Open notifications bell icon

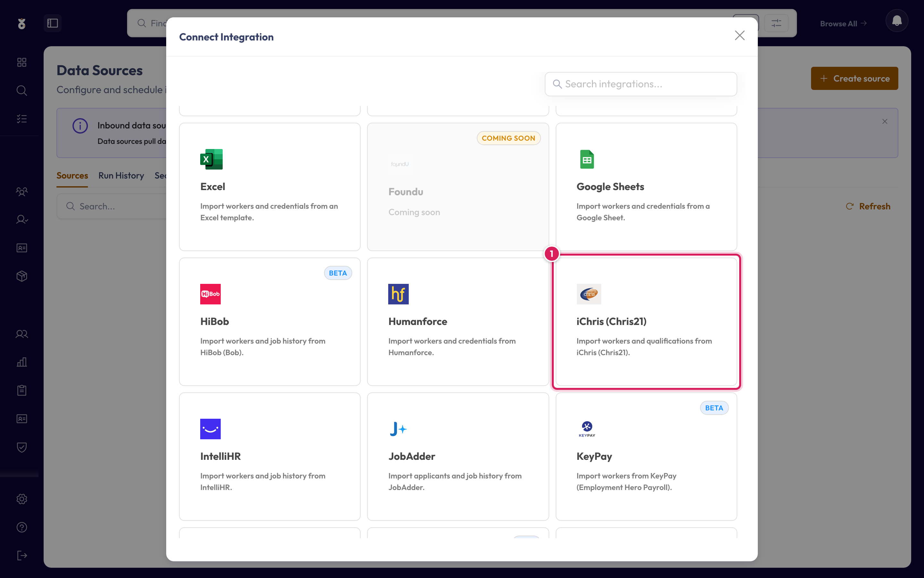click(x=896, y=21)
